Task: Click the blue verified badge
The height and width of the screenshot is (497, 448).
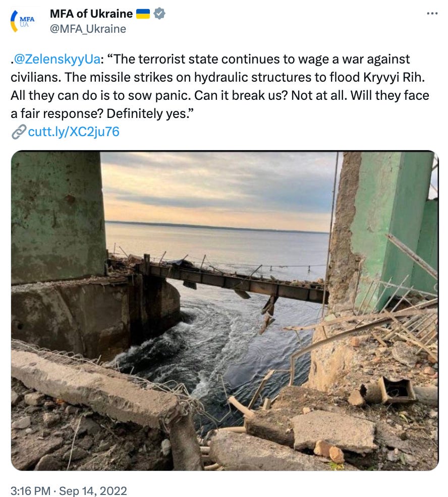Action: [159, 14]
